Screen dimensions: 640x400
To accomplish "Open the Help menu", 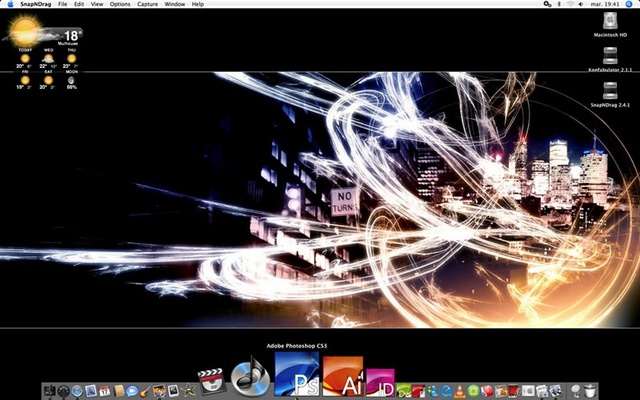I will [198, 4].
